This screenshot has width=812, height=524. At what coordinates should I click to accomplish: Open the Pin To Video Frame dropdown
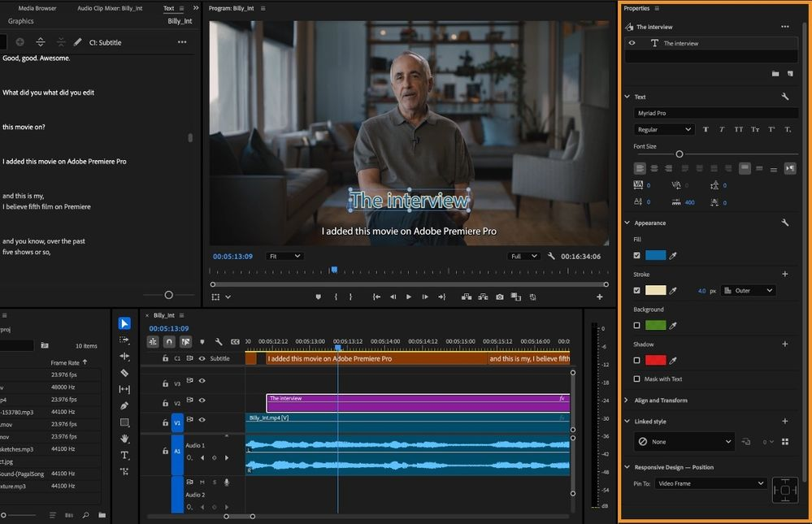[x=710, y=483]
